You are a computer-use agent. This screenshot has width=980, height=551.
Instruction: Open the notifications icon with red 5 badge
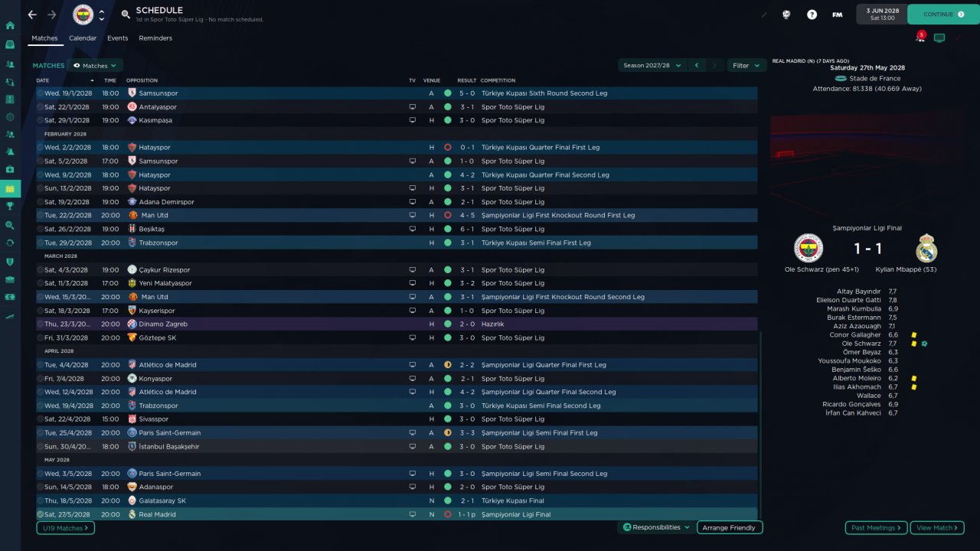point(920,37)
